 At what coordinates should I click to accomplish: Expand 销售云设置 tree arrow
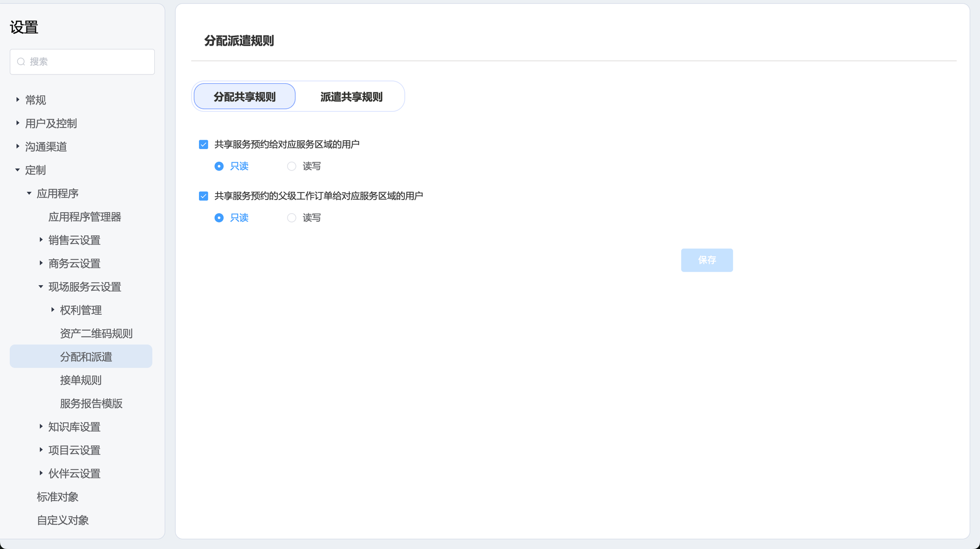tap(41, 240)
